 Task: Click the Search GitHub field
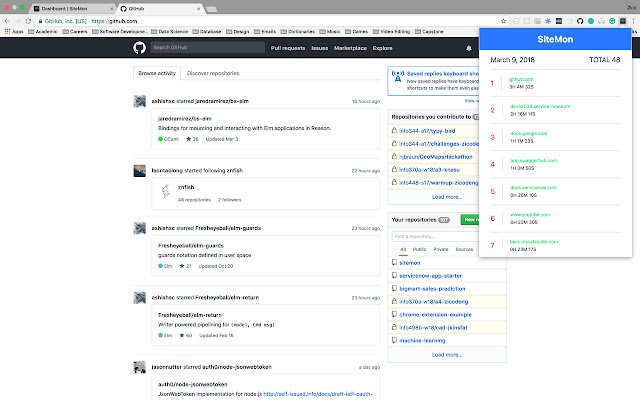207,48
